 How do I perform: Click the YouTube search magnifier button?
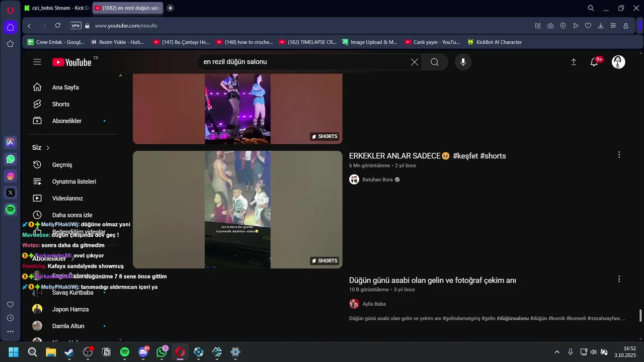pyautogui.click(x=435, y=62)
